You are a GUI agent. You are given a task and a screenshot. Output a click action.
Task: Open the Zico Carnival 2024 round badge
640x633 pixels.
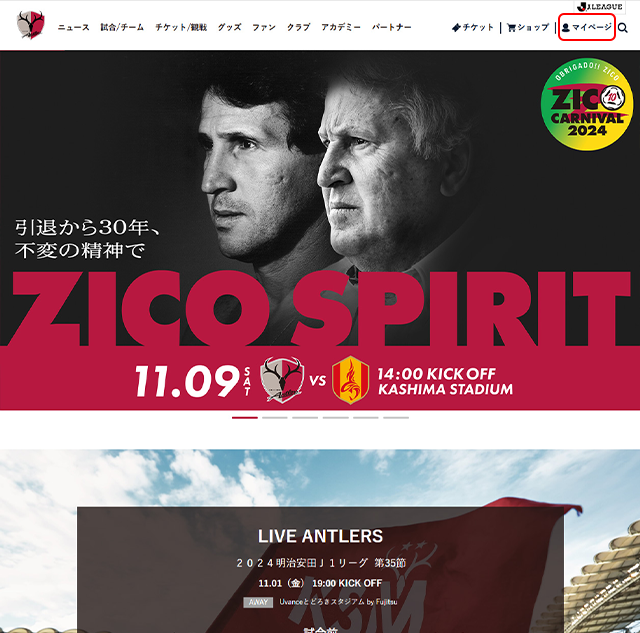click(587, 104)
